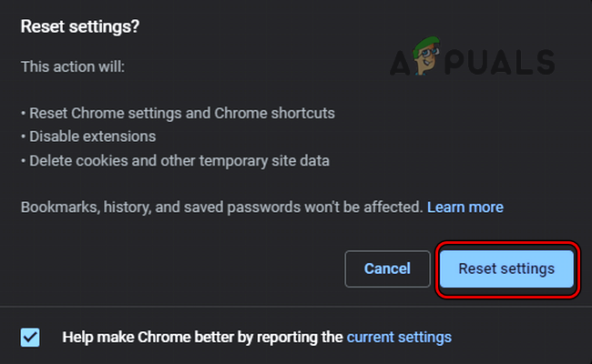Select the "Reset Chrome settings and Chrome shortcuts" line
Screen dimensions: 592x364
coord(182,114)
